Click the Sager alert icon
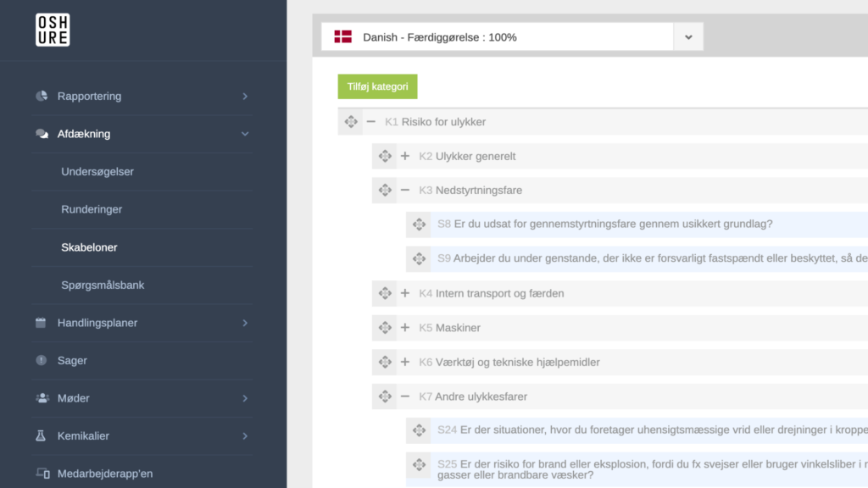Image resolution: width=868 pixels, height=488 pixels. (42, 360)
